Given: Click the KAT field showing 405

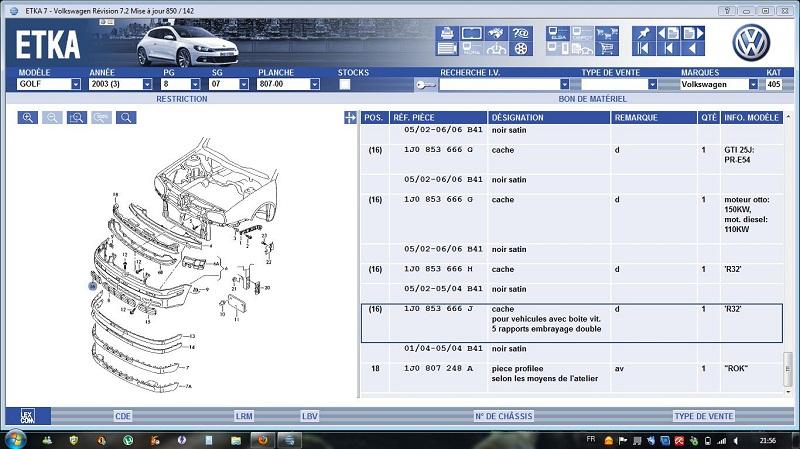Looking at the screenshot, I should point(774,84).
